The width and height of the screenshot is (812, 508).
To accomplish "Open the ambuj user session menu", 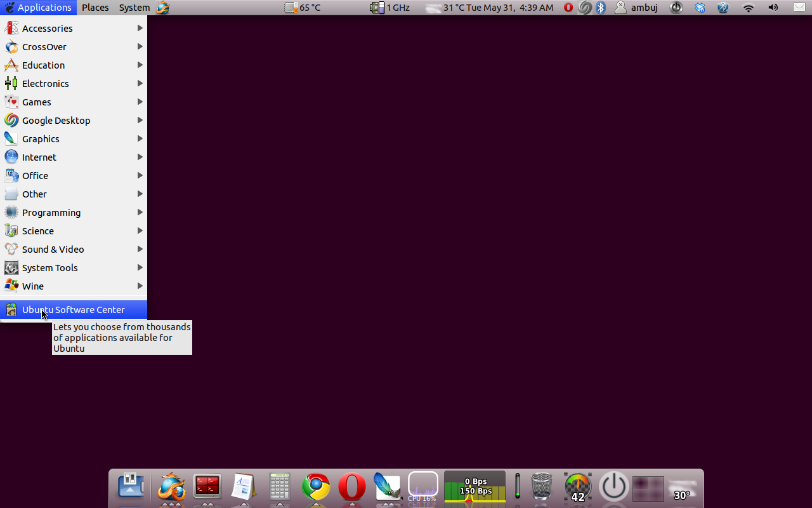I will pyautogui.click(x=636, y=8).
